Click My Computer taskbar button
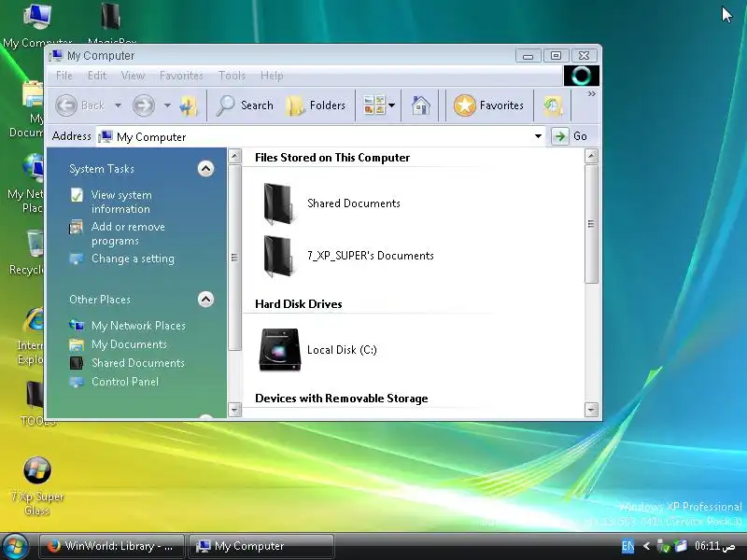747x560 pixels. click(261, 546)
